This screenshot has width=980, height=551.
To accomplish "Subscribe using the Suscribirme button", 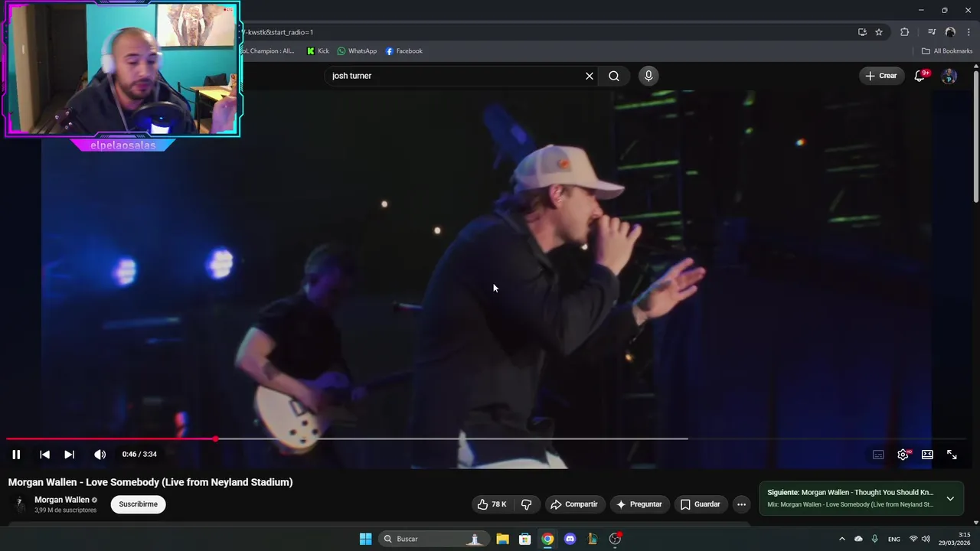I will (x=139, y=504).
